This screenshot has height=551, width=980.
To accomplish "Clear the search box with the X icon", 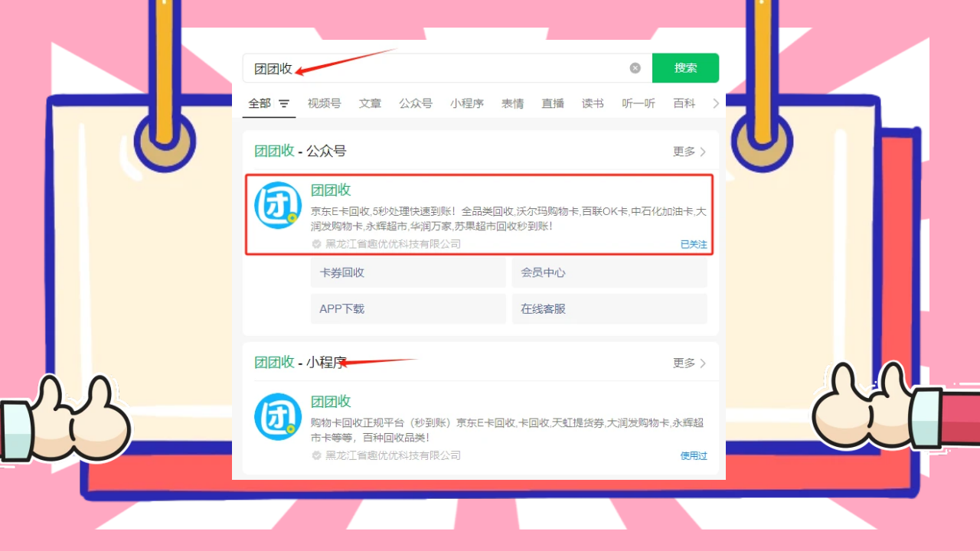I will pyautogui.click(x=635, y=68).
